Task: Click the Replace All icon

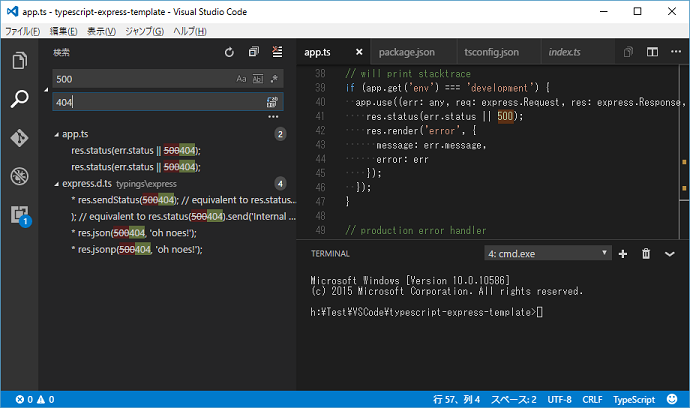Action: 272,102
